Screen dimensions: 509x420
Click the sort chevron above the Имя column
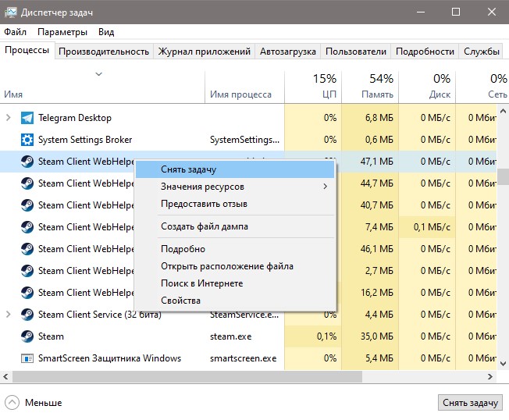(x=98, y=74)
